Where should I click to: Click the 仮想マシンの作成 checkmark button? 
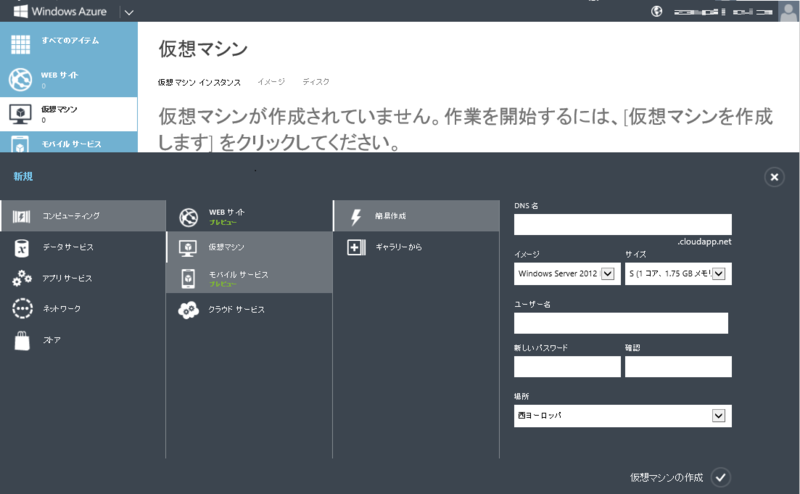pos(720,478)
